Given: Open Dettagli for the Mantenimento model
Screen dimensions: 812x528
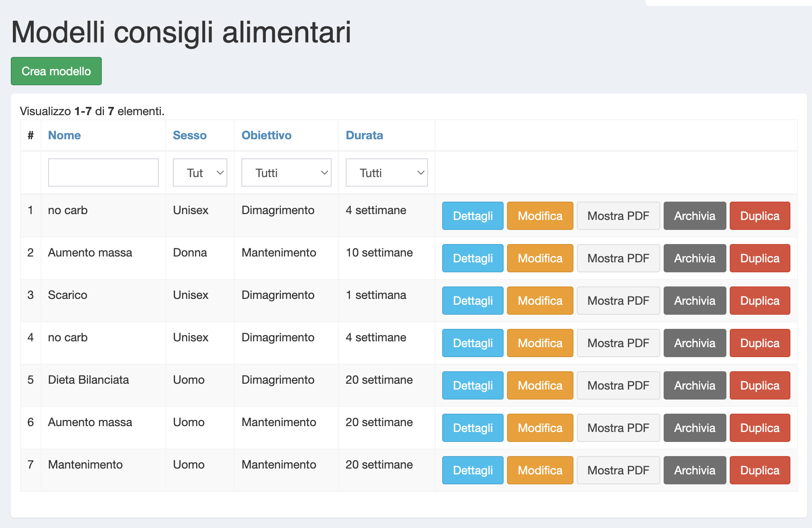Looking at the screenshot, I should [472, 470].
